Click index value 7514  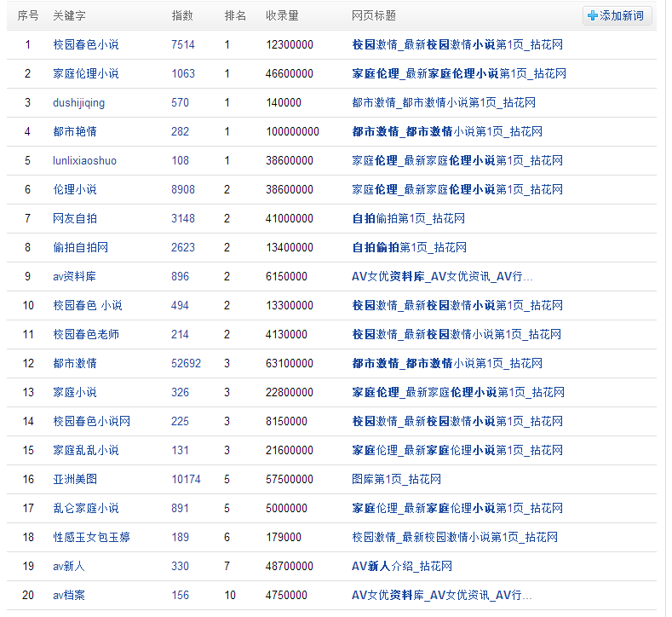(x=183, y=44)
